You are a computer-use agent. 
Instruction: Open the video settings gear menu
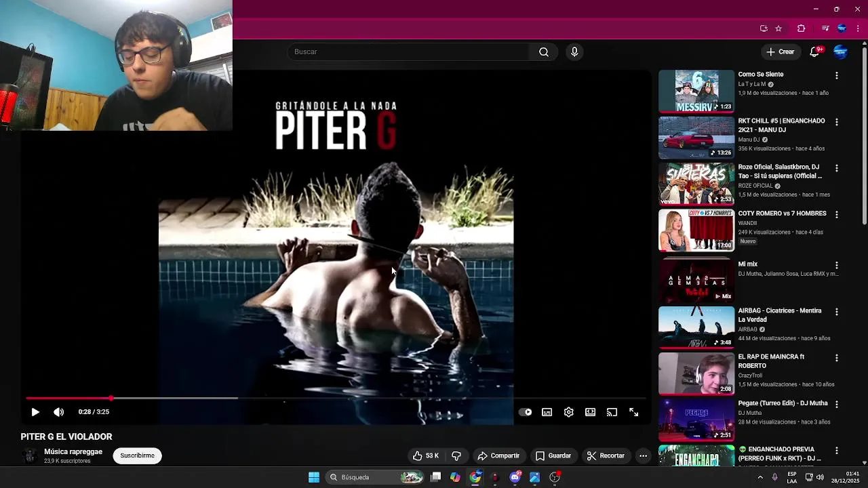569,412
